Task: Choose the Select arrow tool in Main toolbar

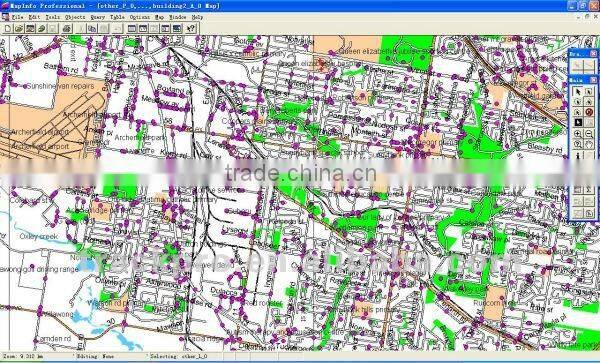Action: point(578,91)
